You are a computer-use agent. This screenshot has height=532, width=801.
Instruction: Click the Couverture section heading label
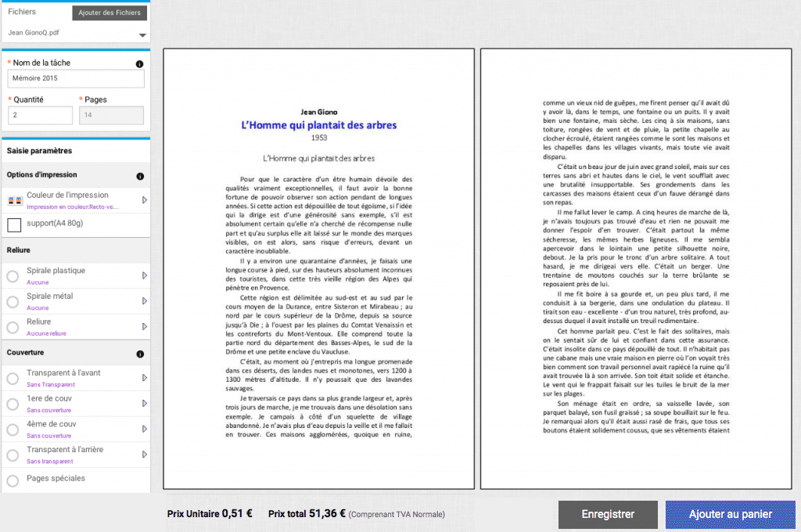coord(25,353)
